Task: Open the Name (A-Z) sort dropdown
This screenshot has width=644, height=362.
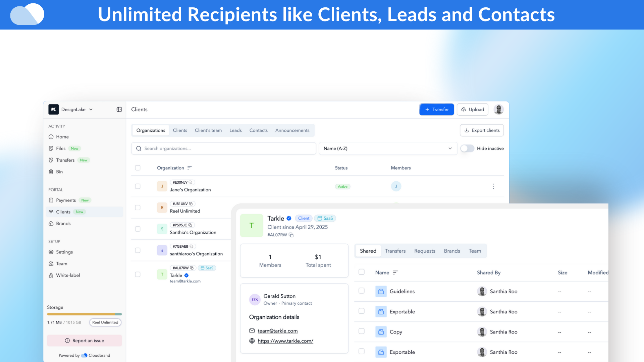Action: (388, 148)
